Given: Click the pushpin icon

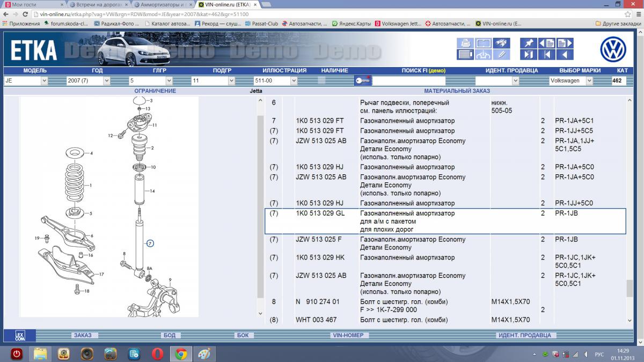Looking at the screenshot, I should pyautogui.click(x=529, y=43).
